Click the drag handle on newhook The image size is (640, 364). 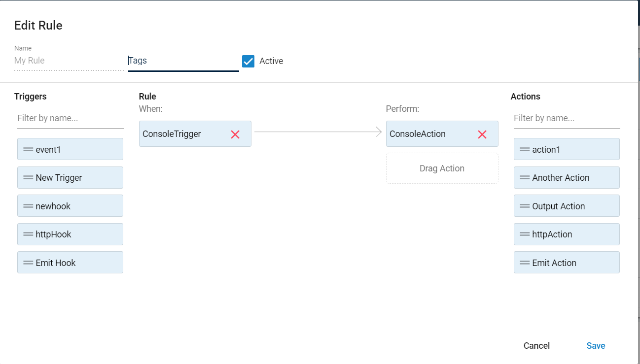click(28, 206)
